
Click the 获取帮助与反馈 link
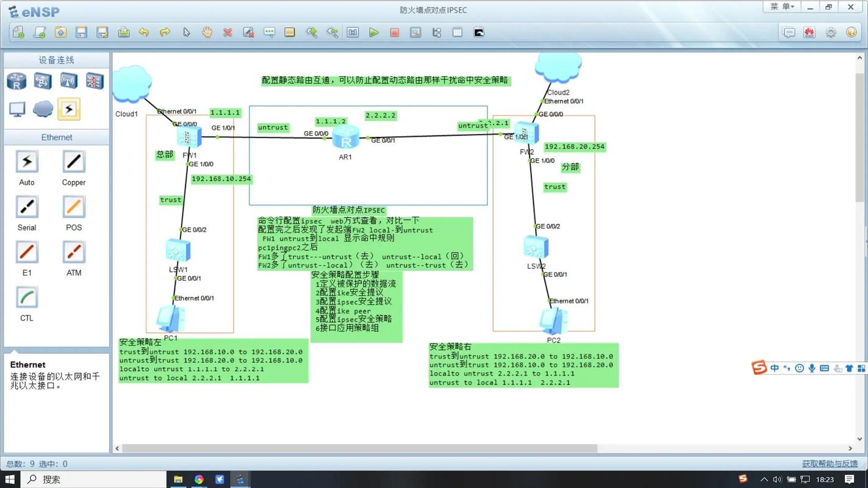click(x=829, y=464)
